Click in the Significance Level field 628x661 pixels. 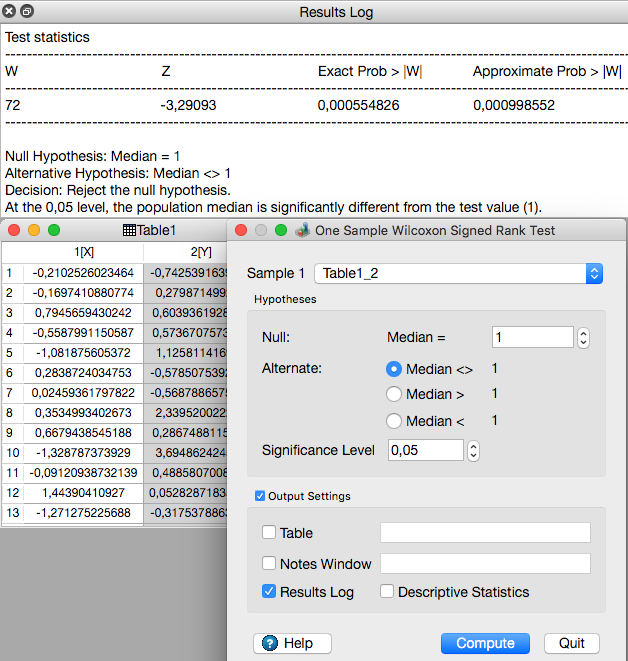coord(425,450)
